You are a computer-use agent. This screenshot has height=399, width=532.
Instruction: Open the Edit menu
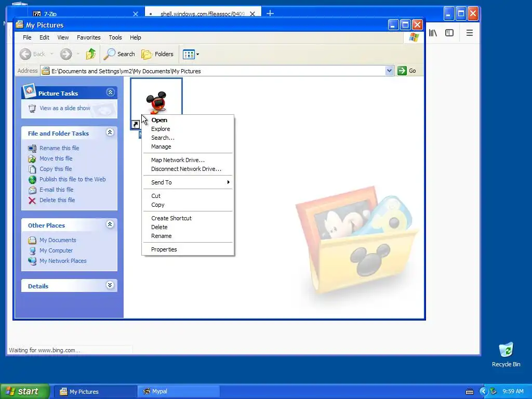[44, 37]
